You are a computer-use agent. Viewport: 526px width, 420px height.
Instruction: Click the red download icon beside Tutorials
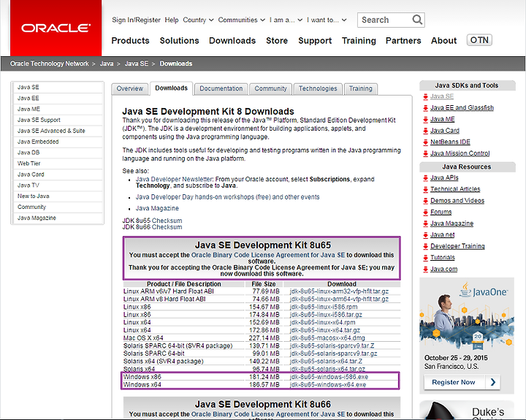click(x=425, y=258)
